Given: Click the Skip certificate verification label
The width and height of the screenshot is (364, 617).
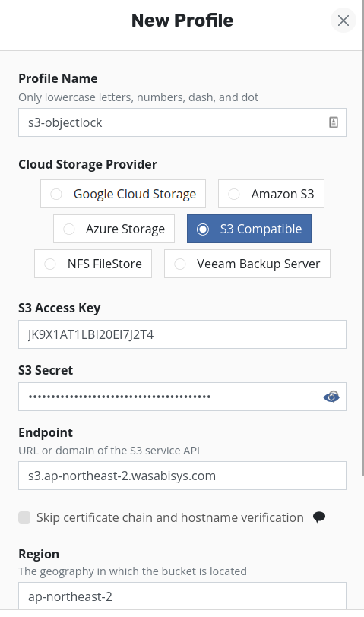Looking at the screenshot, I should 170,517.
